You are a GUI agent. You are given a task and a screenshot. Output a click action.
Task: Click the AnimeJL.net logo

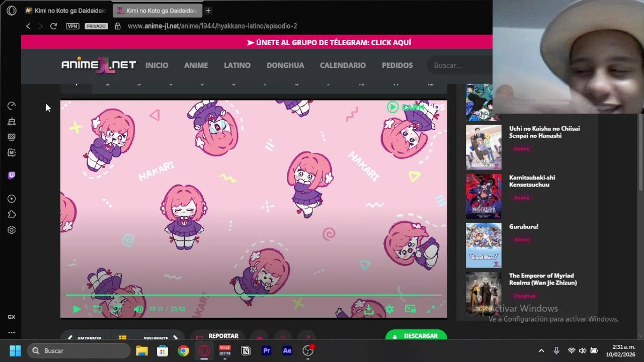click(99, 65)
